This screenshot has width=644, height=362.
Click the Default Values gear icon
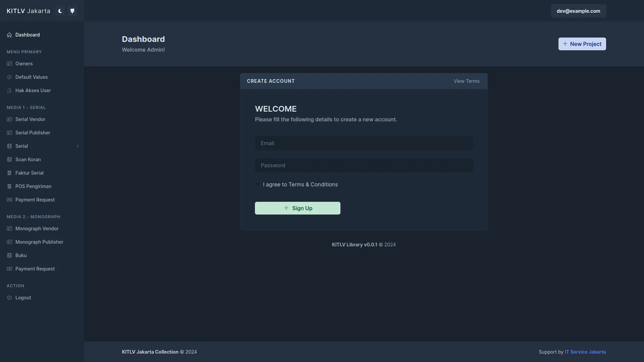[9, 77]
